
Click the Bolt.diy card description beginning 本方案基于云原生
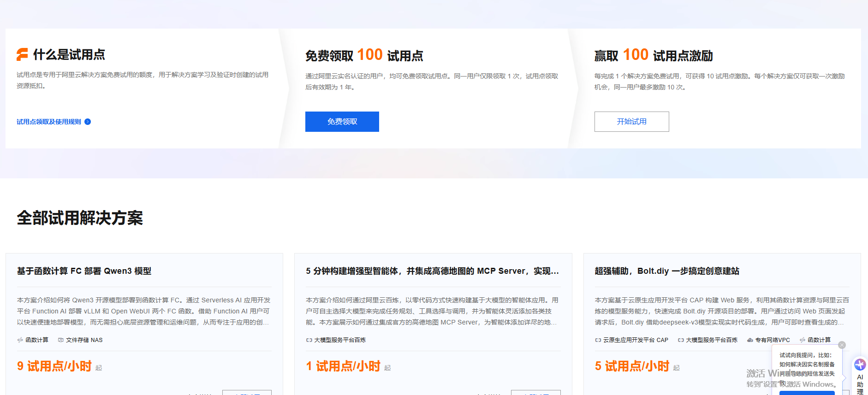coord(722,311)
